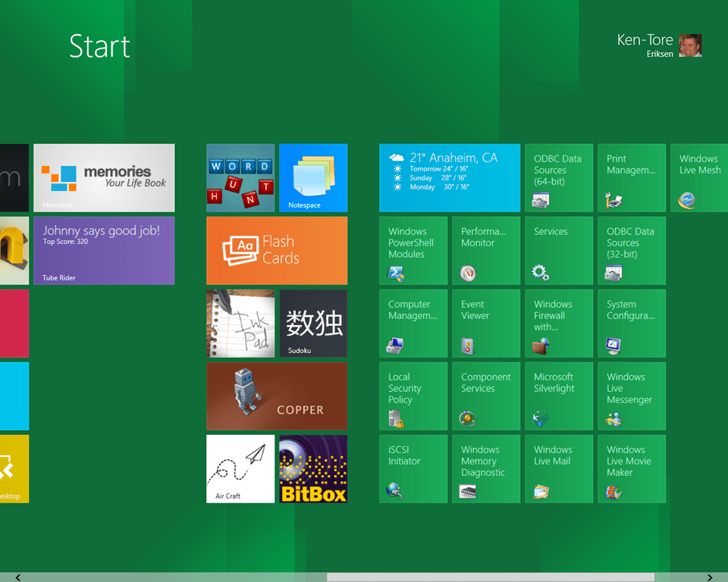Launch the Ink Pad app tile
The image size is (728, 582).
240,324
